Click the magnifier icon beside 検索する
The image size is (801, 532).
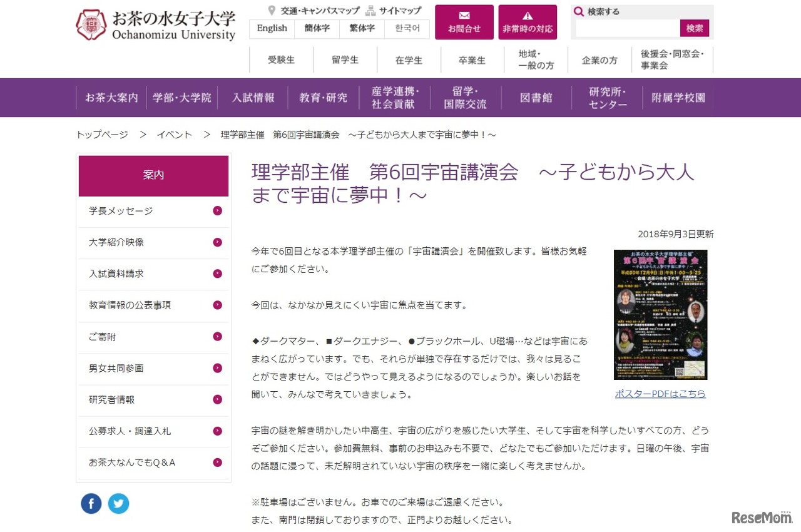[x=579, y=11]
